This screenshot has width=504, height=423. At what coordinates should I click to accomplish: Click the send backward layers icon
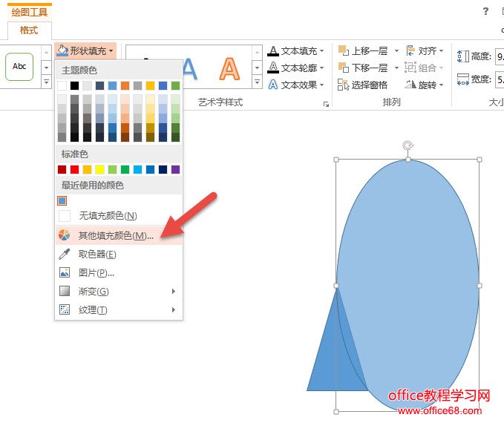click(x=343, y=68)
